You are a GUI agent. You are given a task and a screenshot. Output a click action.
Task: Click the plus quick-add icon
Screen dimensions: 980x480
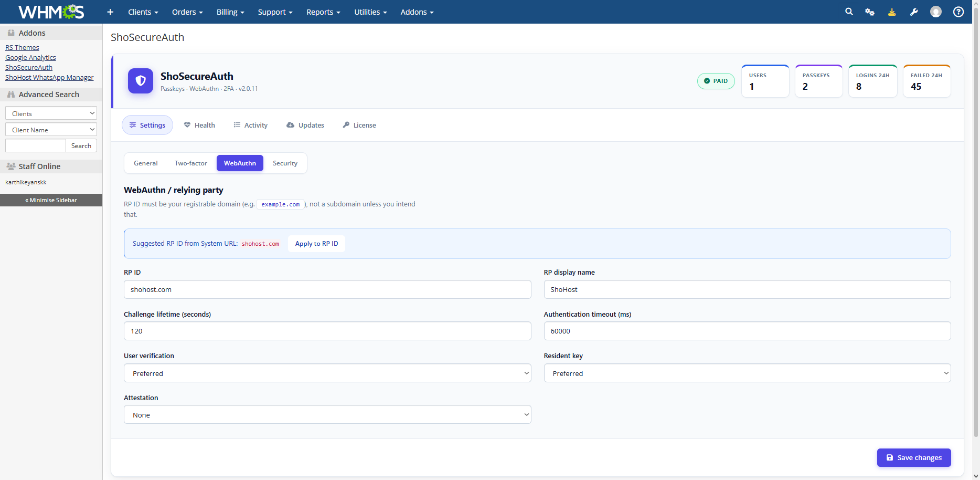[x=110, y=12]
